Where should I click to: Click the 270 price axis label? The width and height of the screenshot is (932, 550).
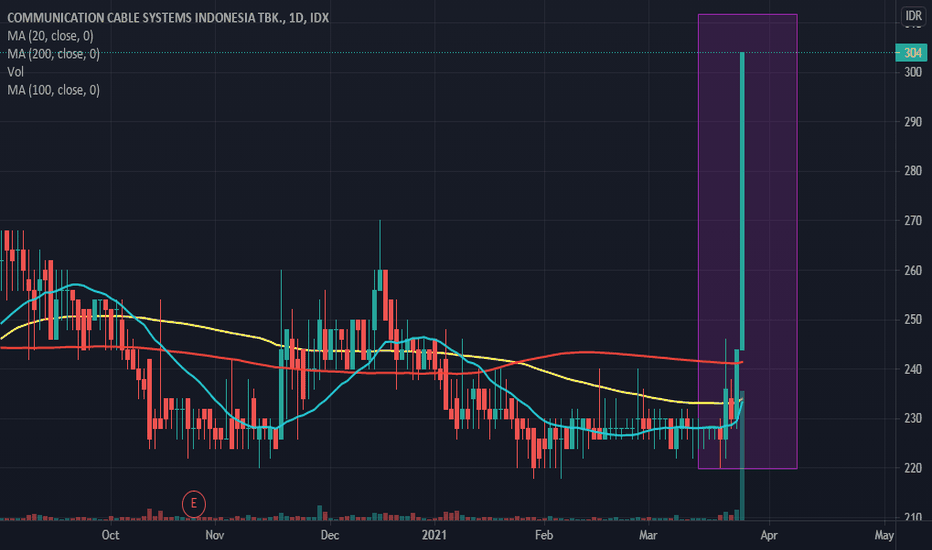click(x=913, y=221)
